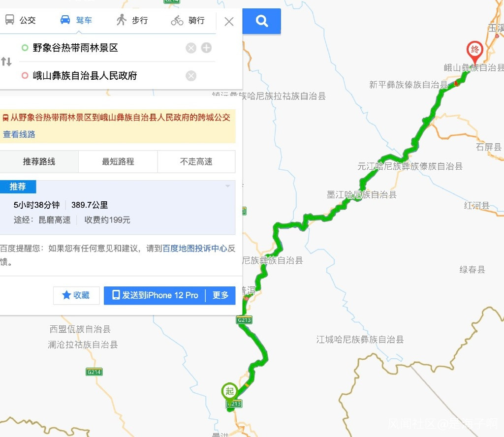Add a waypoint with the plus icon
This screenshot has width=504, height=437.
click(x=206, y=48)
